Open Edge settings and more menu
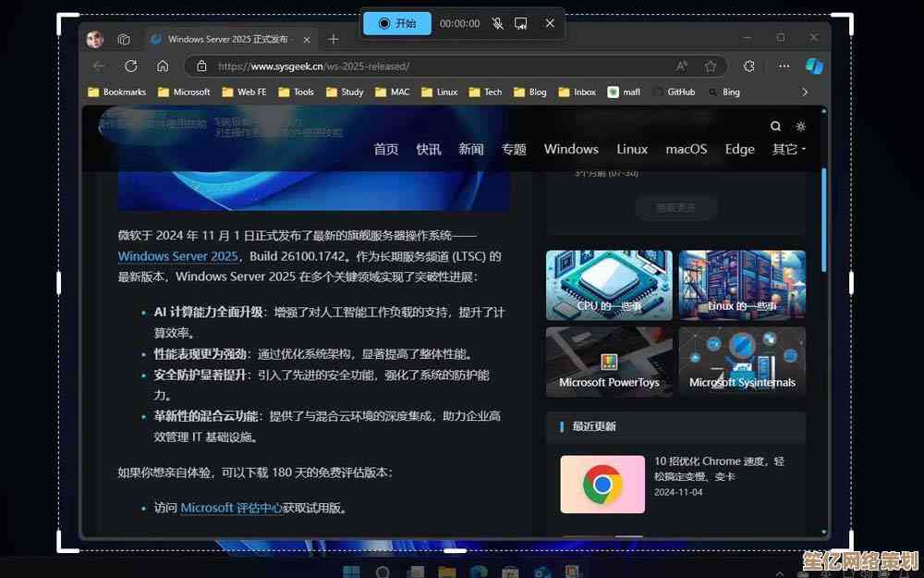This screenshot has height=578, width=924. click(x=784, y=66)
